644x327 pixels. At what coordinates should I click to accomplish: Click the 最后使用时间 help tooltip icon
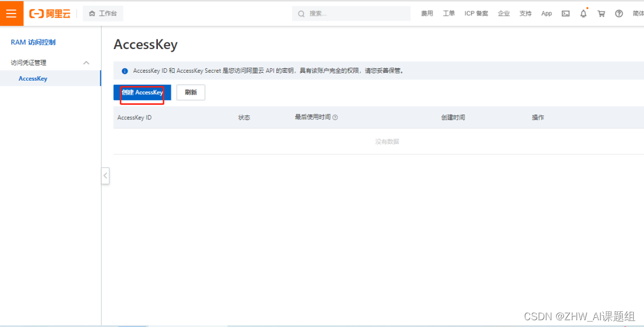335,117
